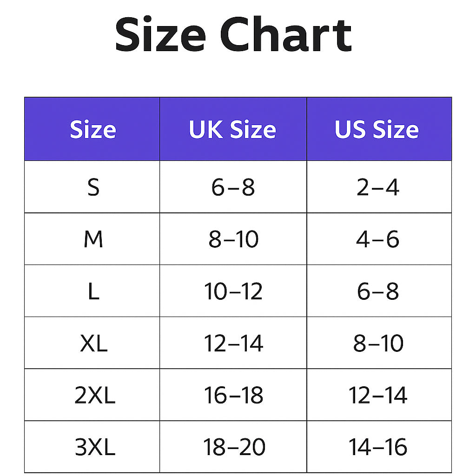
Task: Select the S size row label
Action: point(93,188)
